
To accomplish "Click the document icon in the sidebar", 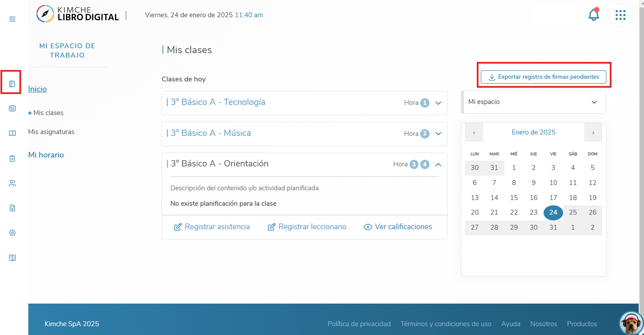I will point(12,208).
